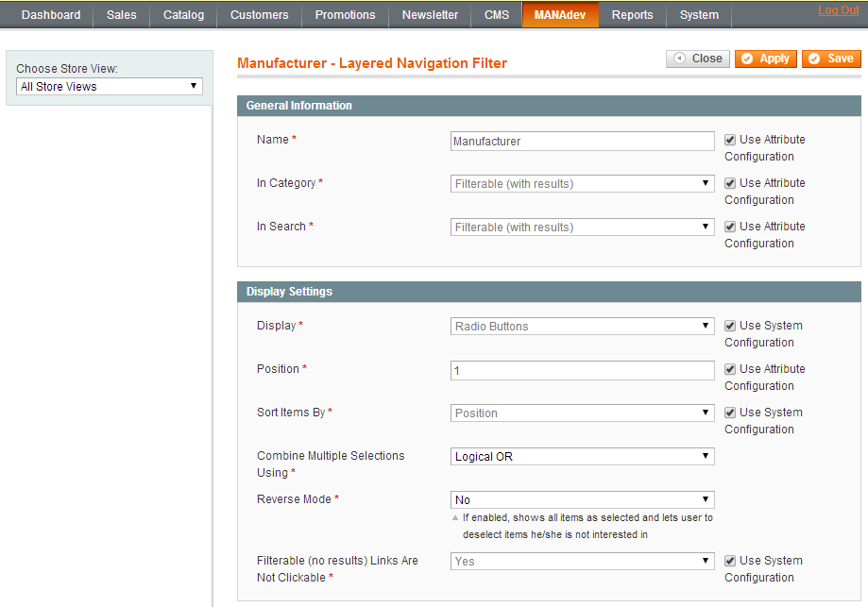Open the MANAdev menu tab

560,15
